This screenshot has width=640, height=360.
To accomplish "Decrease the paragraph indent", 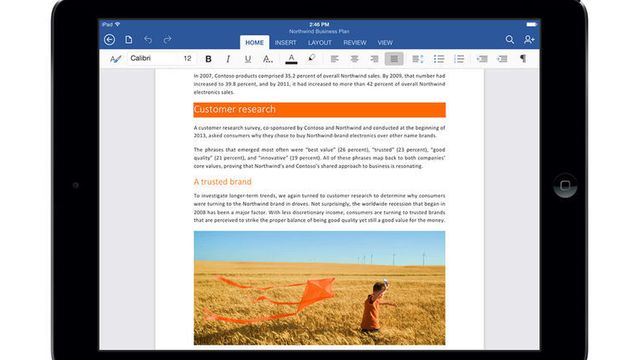I will point(482,59).
